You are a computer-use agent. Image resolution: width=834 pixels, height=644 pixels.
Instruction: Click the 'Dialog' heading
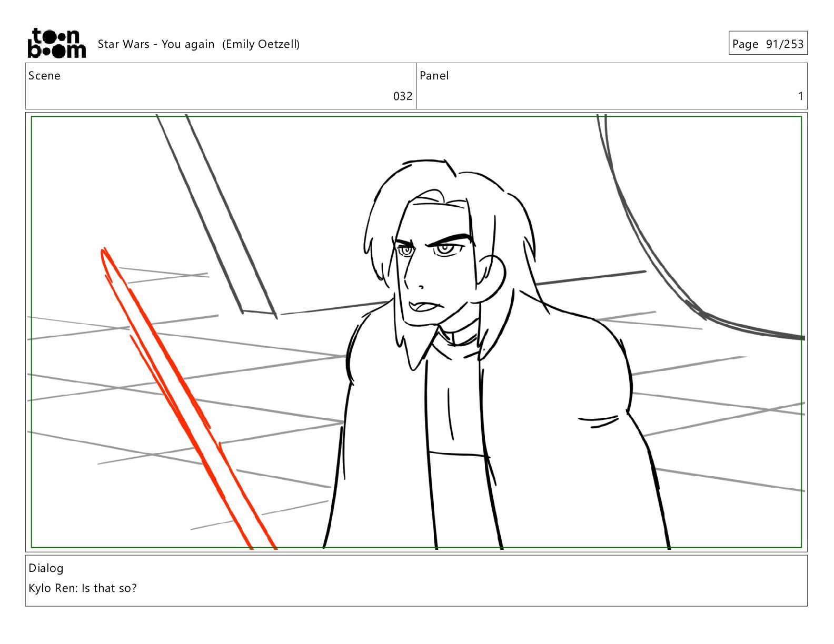pos(46,568)
